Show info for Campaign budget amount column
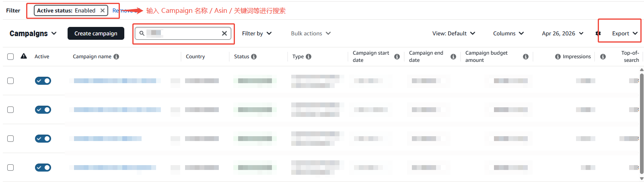Image resolution: width=644 pixels, height=182 pixels. pyautogui.click(x=526, y=57)
